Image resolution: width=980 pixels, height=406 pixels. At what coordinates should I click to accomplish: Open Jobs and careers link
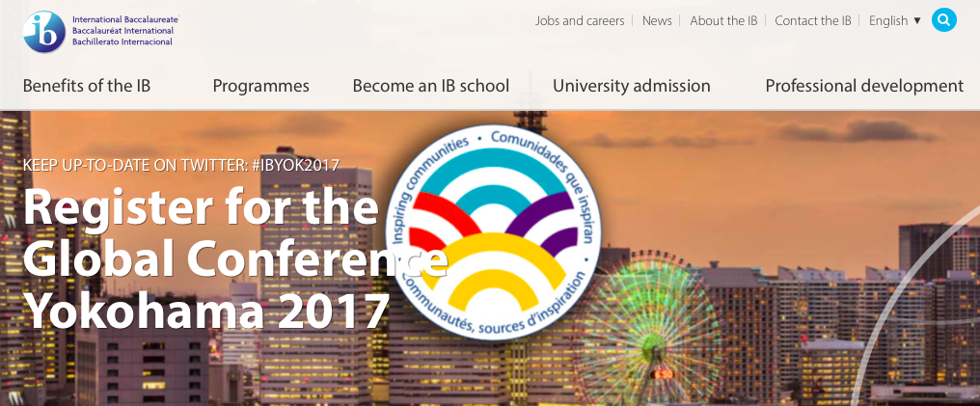[x=580, y=20]
